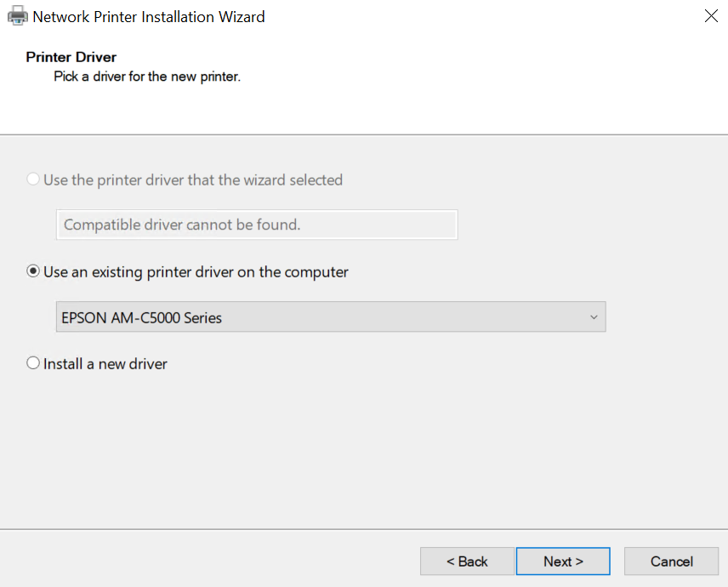Go back with the "< Back" button
Screen dimensions: 728x587
pyautogui.click(x=467, y=561)
